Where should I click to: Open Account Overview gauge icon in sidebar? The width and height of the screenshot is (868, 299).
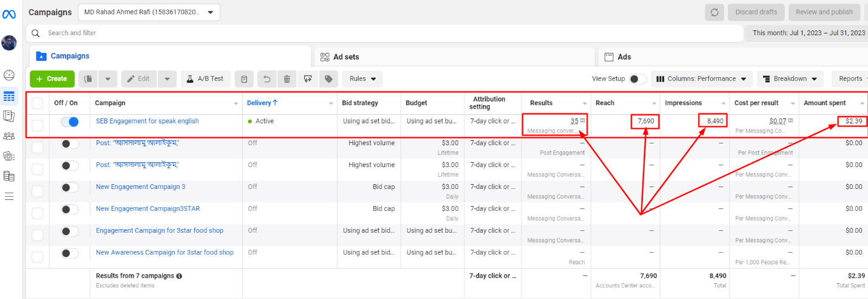(9, 75)
